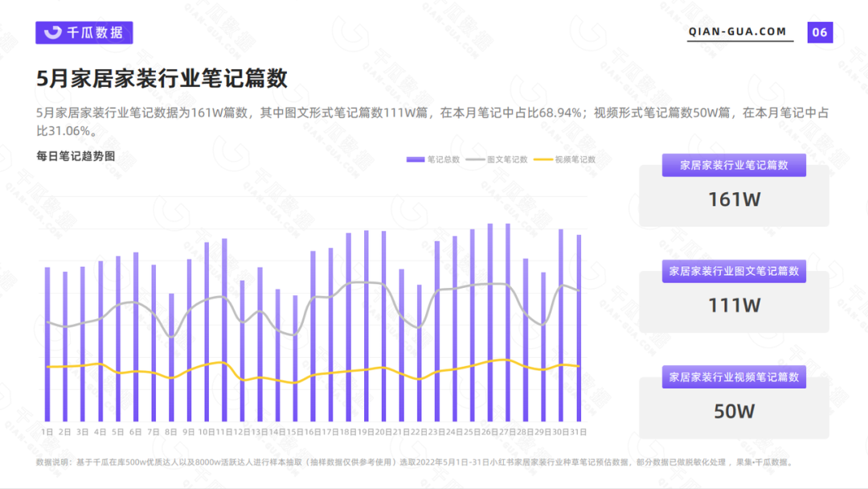Toggle the 图文笔记数 legend item
This screenshot has width=868, height=489.
507,159
